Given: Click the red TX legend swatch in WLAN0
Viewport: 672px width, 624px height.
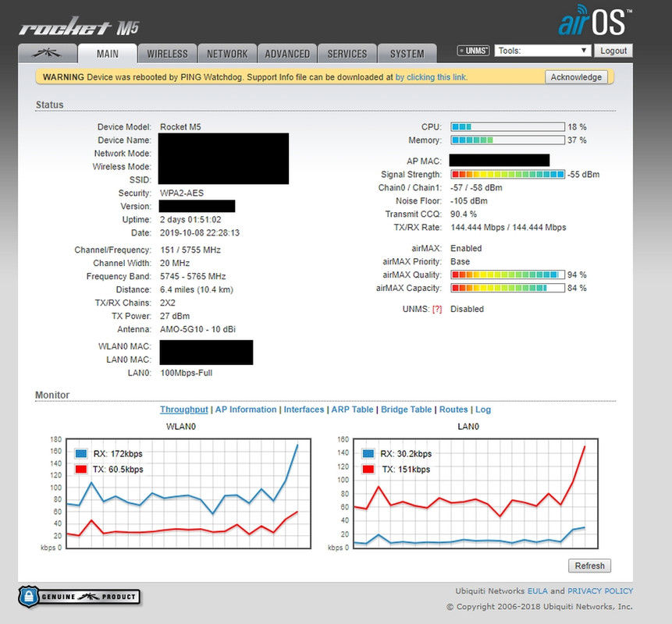Looking at the screenshot, I should (x=81, y=469).
